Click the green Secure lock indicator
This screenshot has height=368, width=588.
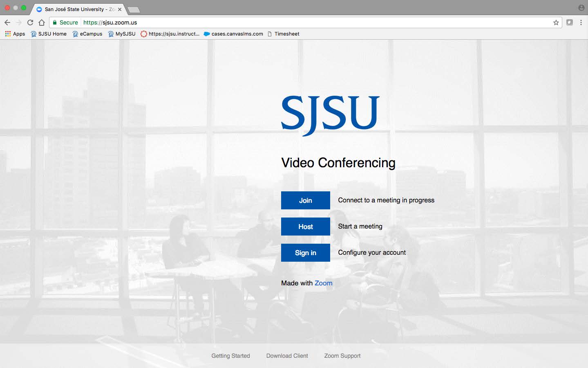65,22
